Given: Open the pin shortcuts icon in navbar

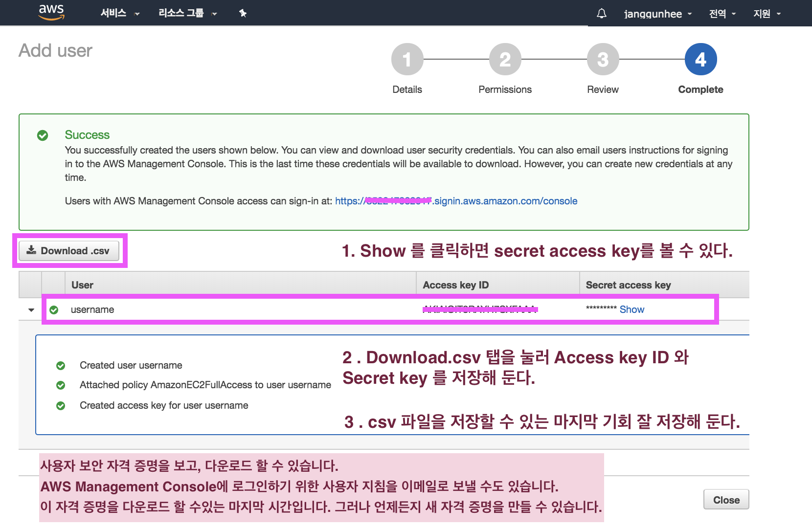Looking at the screenshot, I should [x=243, y=13].
